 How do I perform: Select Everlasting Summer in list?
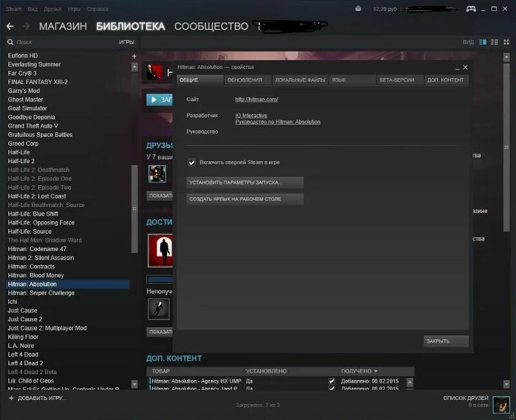pyautogui.click(x=34, y=65)
